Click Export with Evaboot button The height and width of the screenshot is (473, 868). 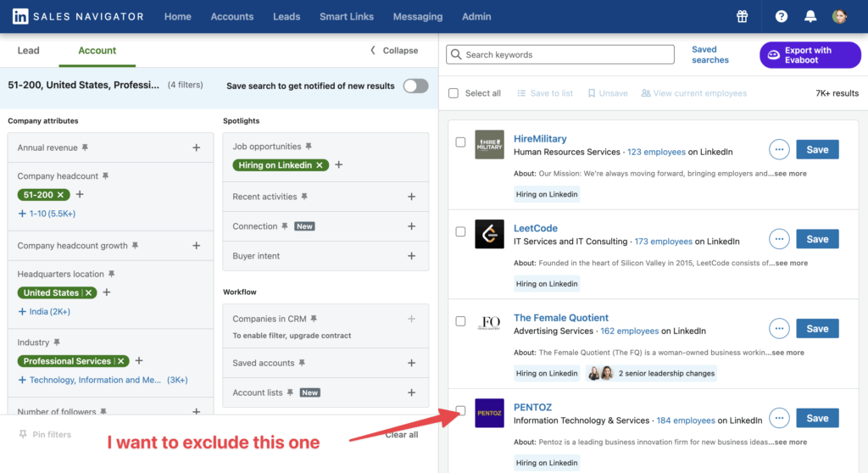(x=810, y=55)
